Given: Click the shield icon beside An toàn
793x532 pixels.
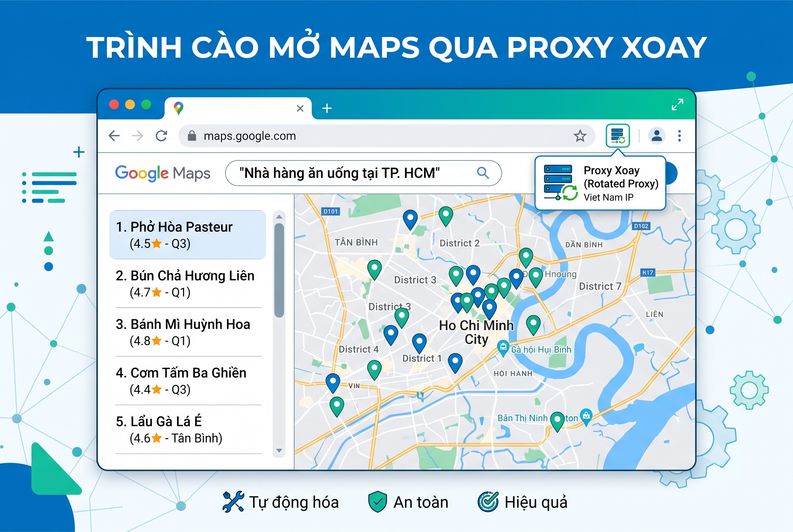Looking at the screenshot, I should 377,502.
